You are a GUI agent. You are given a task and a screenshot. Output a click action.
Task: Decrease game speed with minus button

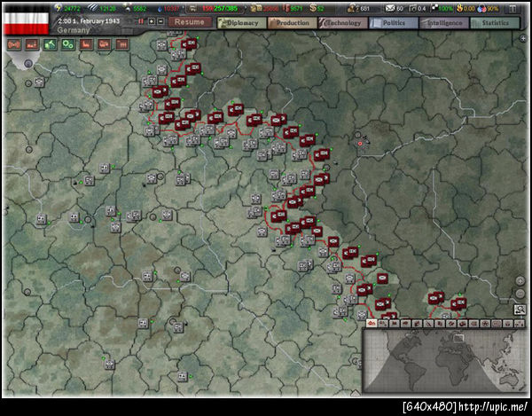(160, 21)
